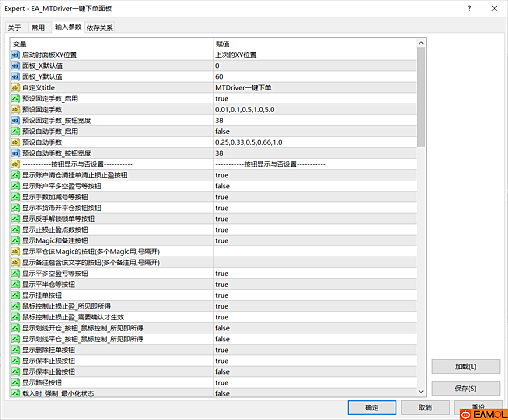
Task: Toggle the false value of 预设自动手数_启用
Action: (x=222, y=132)
